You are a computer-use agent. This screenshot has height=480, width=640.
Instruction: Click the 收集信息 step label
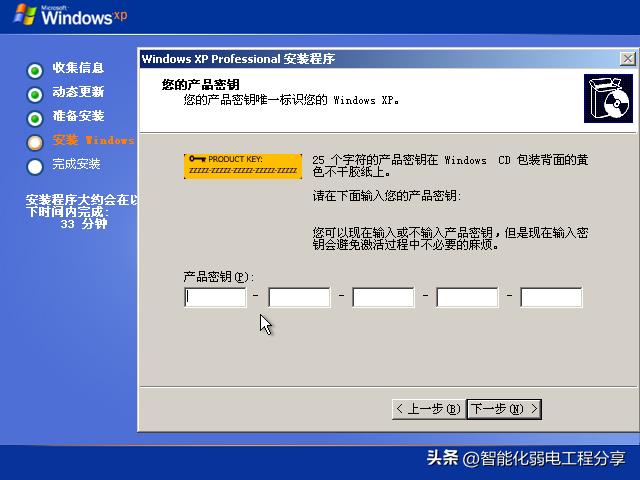[x=78, y=68]
